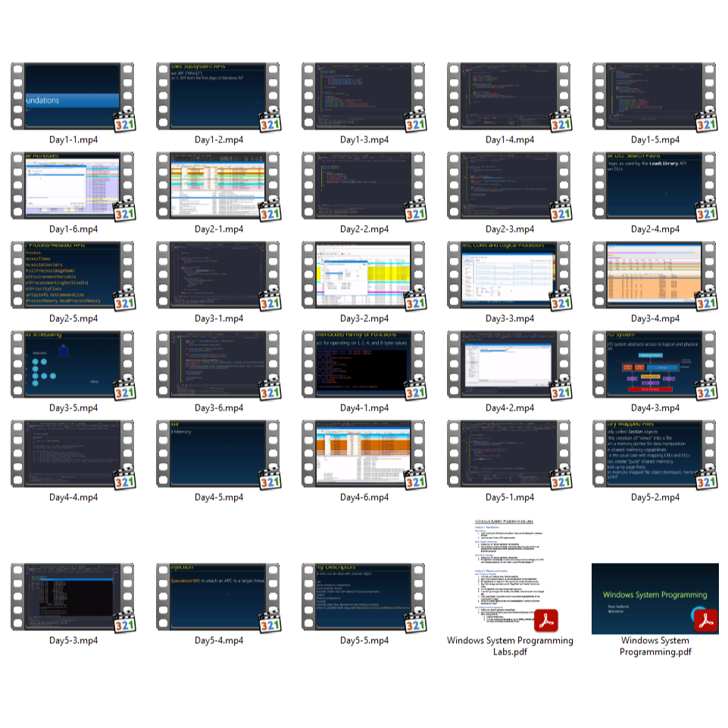Select the Day1-3.mp4 video icon
This screenshot has width=728, height=728.
364,96
